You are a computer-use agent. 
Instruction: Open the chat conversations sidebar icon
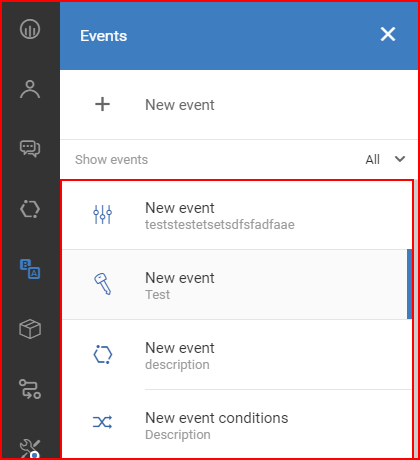point(30,149)
